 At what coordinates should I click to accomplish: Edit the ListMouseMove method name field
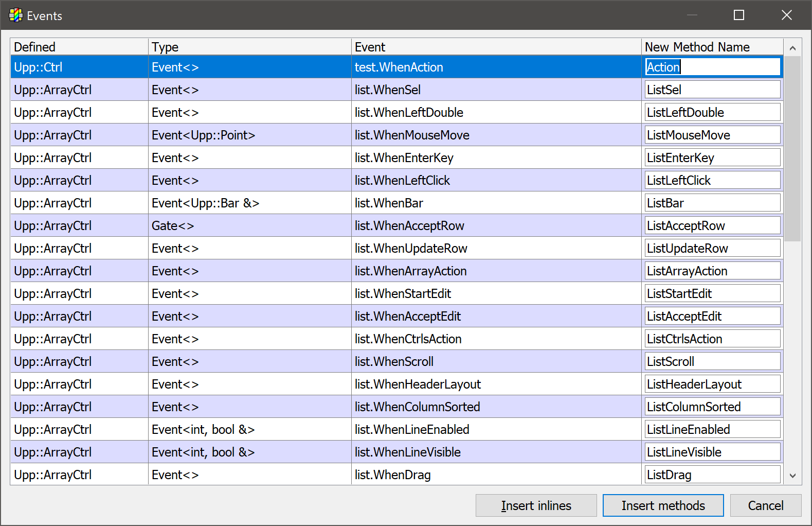point(712,135)
